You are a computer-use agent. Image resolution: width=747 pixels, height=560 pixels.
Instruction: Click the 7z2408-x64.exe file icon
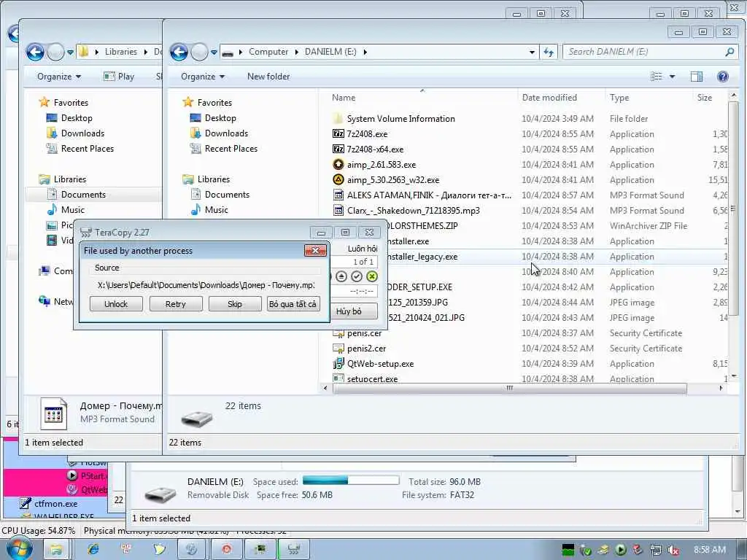pyautogui.click(x=338, y=149)
